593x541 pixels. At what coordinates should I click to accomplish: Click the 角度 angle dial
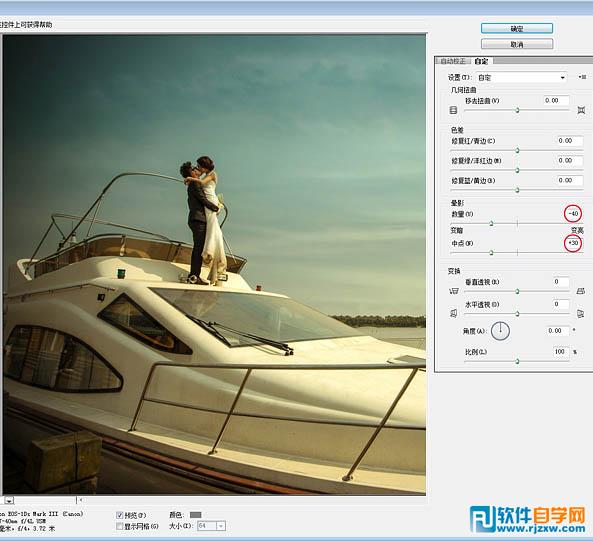(500, 331)
